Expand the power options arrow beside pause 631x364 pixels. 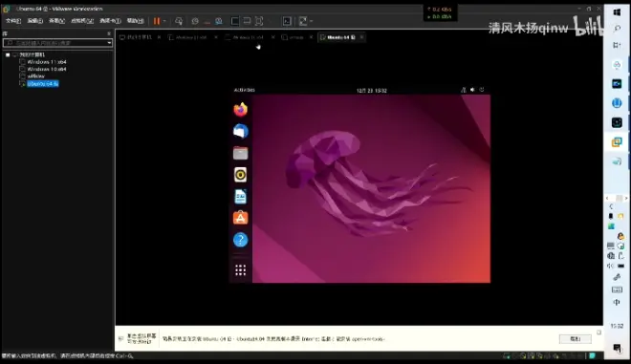164,21
